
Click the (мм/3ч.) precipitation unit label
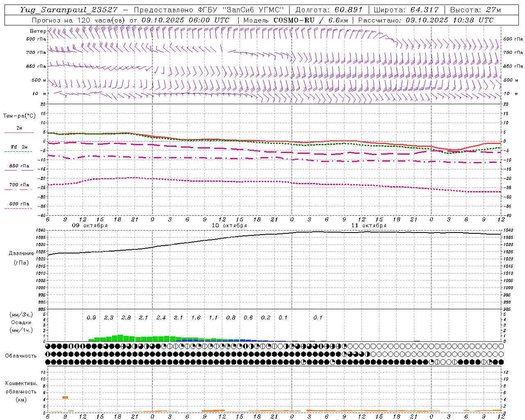point(21,315)
